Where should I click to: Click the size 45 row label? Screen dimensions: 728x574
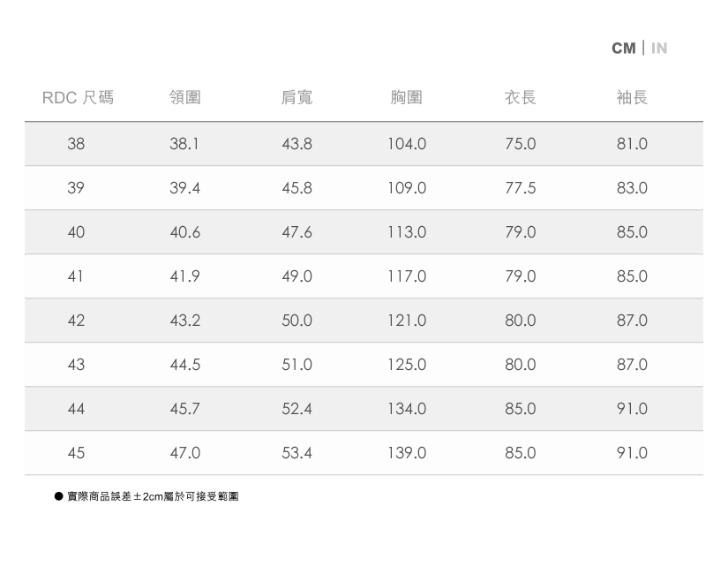coord(76,453)
